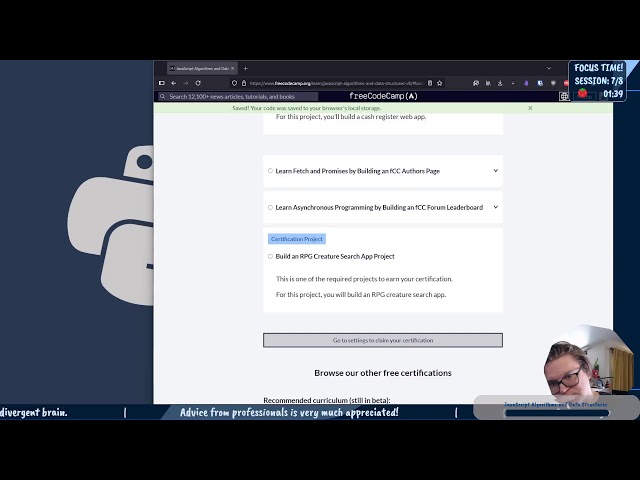
Task: Click the Session 7/8 label
Action: point(599,81)
